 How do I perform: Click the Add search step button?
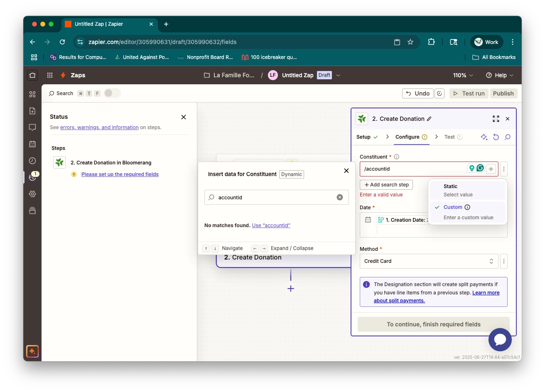(x=386, y=185)
